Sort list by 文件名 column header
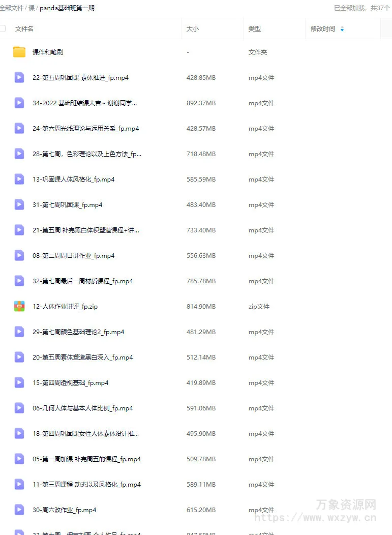 click(24, 29)
